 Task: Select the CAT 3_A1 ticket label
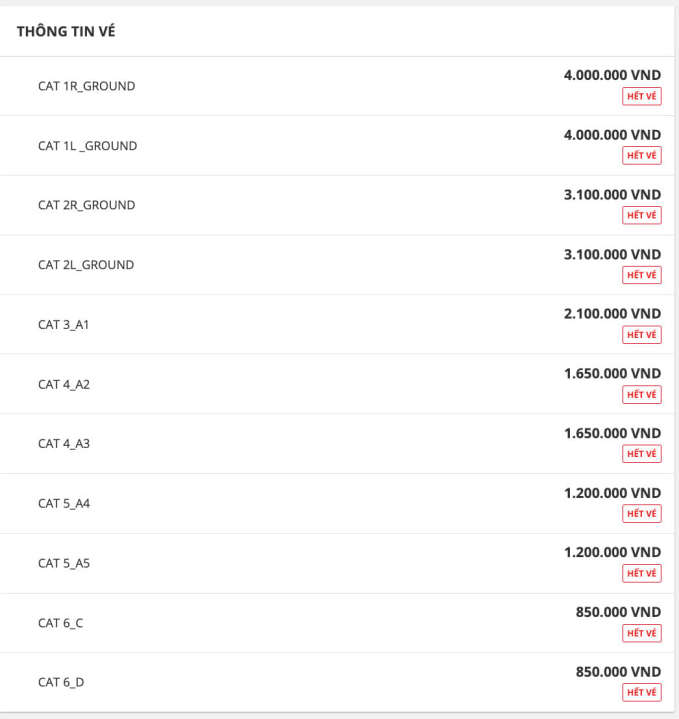click(x=63, y=325)
